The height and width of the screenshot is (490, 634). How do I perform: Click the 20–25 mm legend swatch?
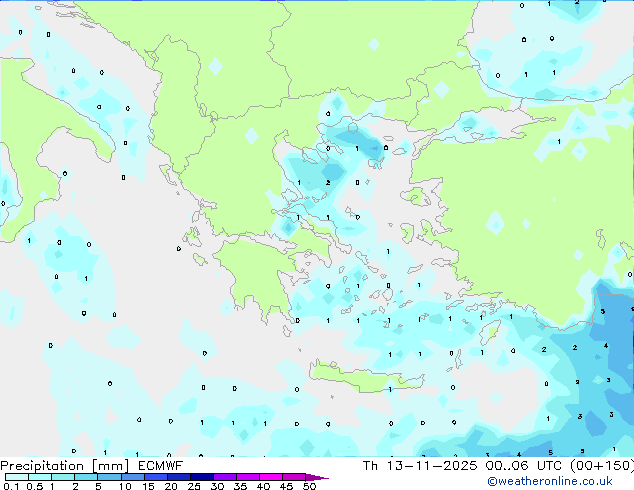click(179, 477)
